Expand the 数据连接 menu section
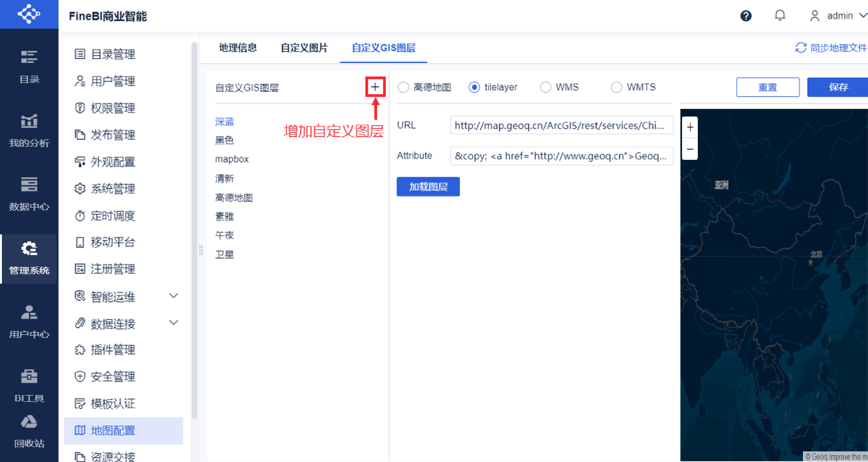The image size is (868, 462). tap(173, 323)
